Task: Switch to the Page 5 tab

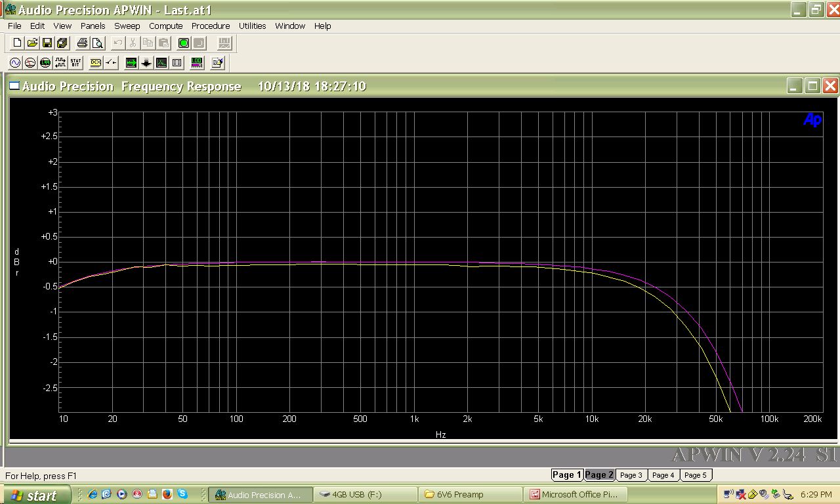Action: 696,475
